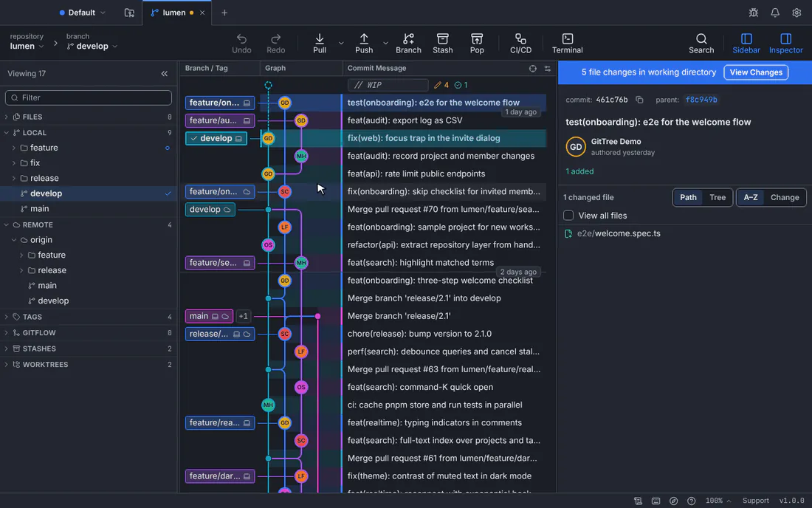Open the CI/CD panel

tap(520, 44)
